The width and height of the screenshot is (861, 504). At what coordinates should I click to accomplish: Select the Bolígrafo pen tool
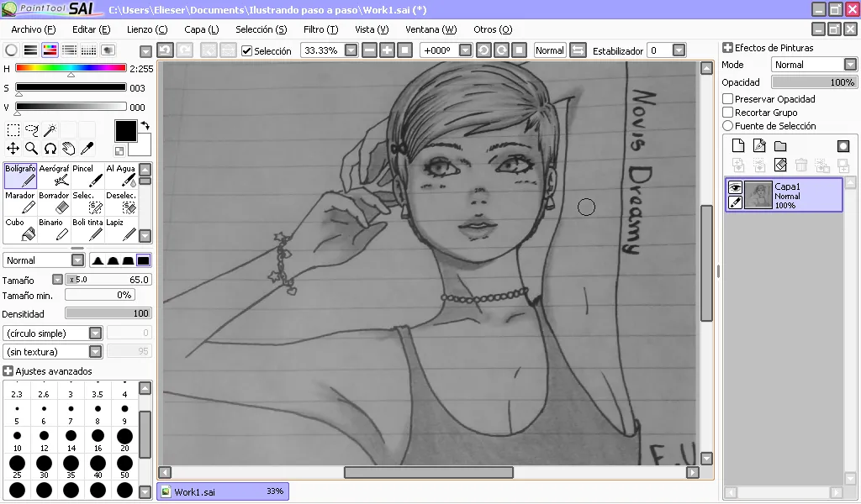(20, 176)
